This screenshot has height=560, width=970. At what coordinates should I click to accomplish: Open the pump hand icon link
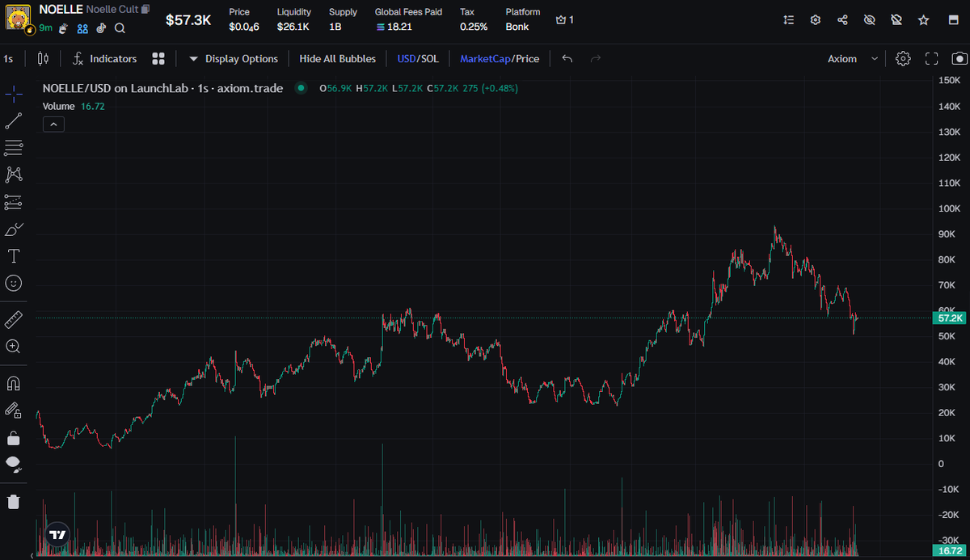[63, 28]
